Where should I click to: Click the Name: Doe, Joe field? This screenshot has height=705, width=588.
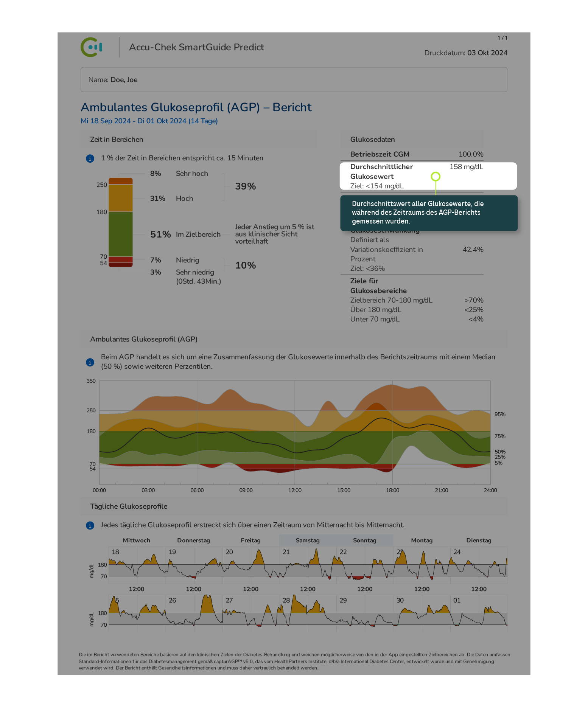(x=294, y=79)
